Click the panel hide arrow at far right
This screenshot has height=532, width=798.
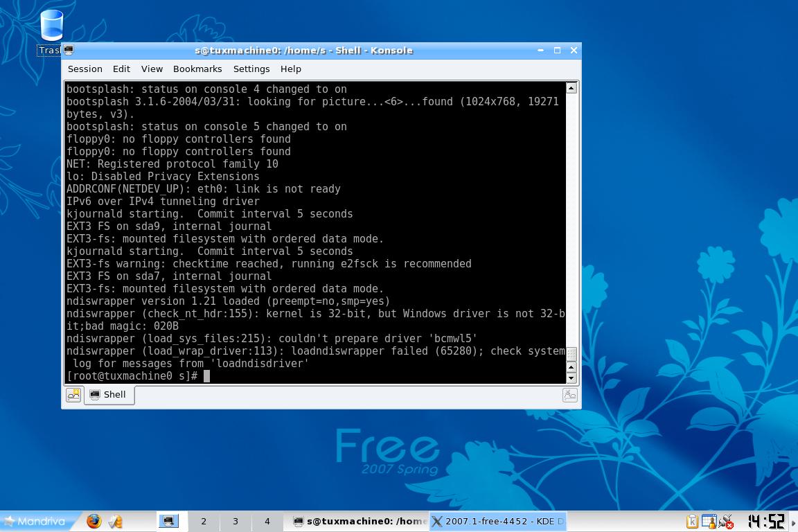[x=793, y=522]
